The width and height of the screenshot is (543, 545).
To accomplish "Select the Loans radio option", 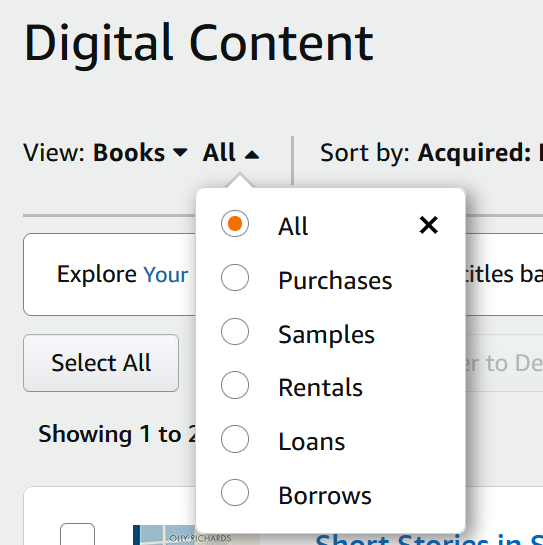I will coord(235,439).
